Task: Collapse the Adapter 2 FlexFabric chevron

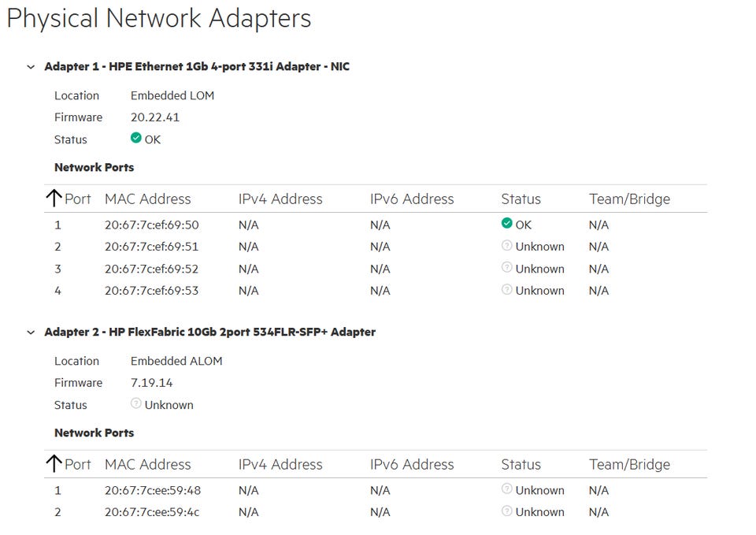Action: click(x=31, y=333)
